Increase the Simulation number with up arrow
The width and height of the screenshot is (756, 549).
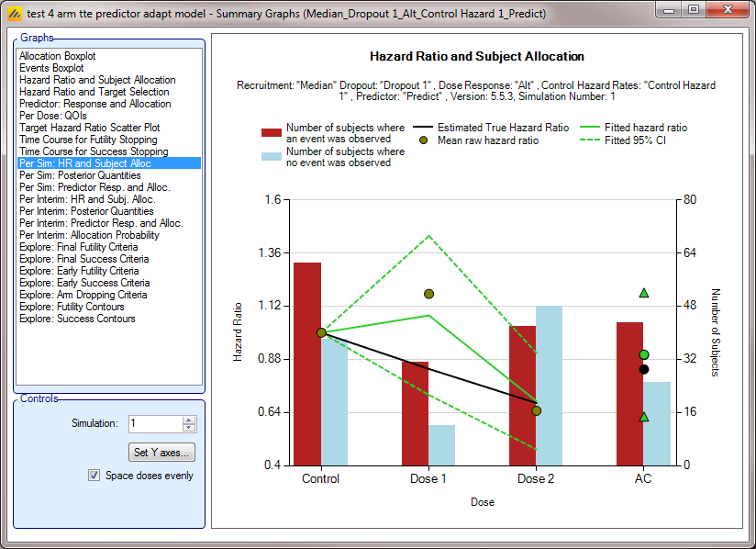[x=189, y=420]
